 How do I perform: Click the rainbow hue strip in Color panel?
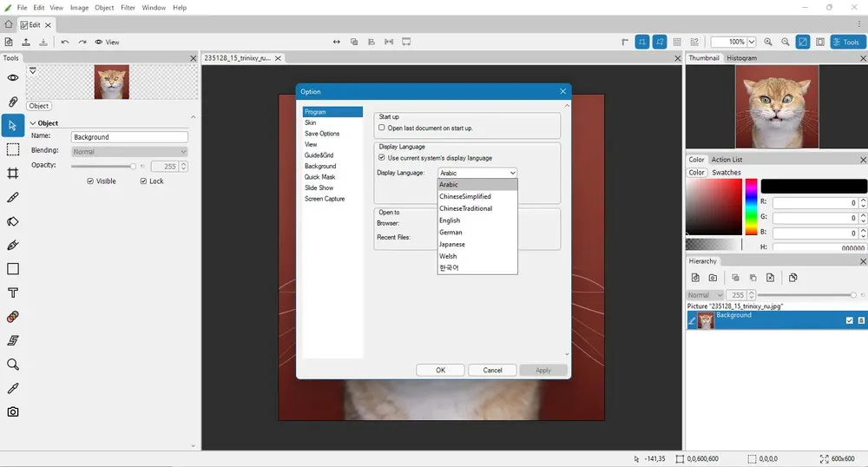pos(751,207)
